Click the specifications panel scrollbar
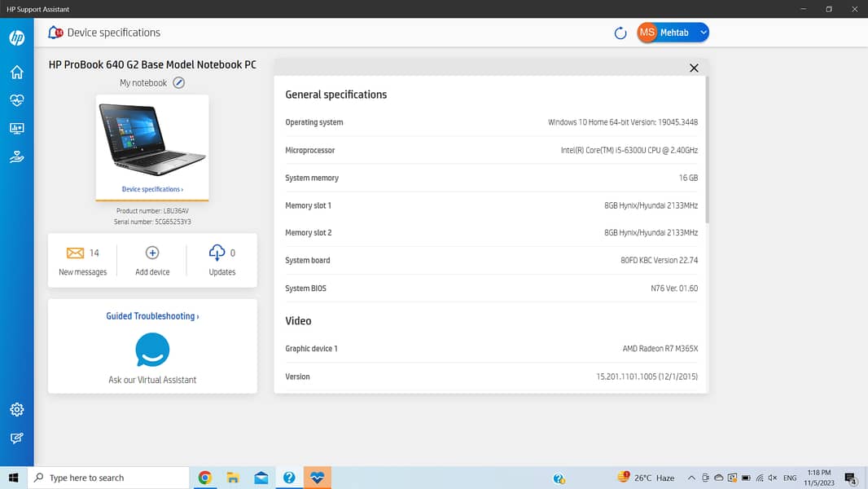The width and height of the screenshot is (868, 489). coord(706,149)
